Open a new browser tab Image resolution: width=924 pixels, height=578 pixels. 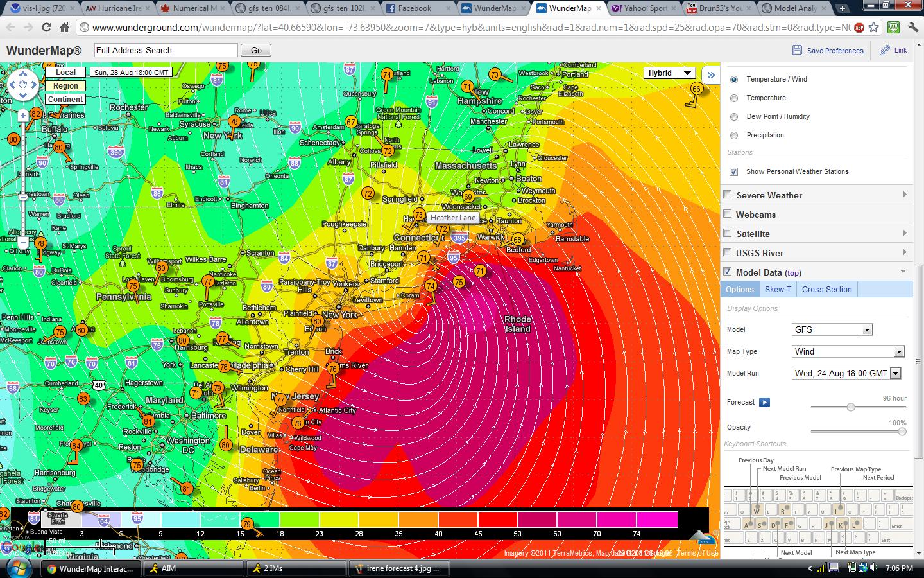[x=843, y=8]
